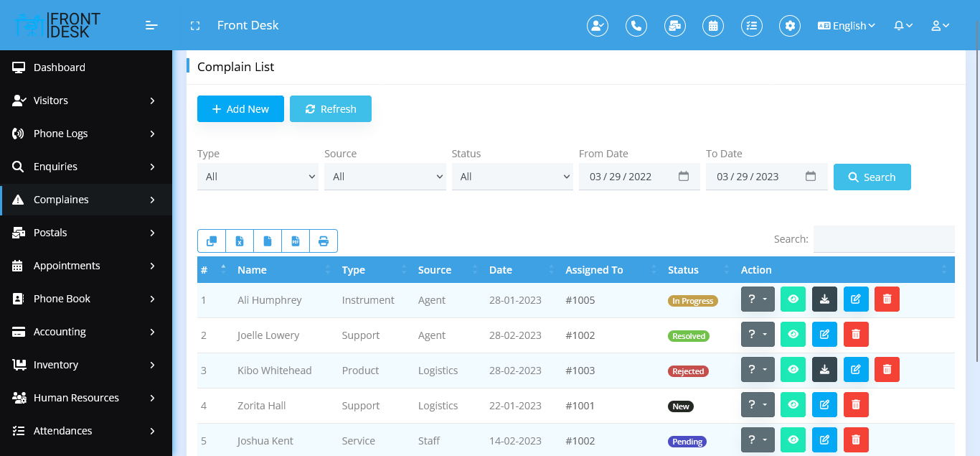Screen dimensions: 980x456
Task: Toggle the sidebar collapse hamburger button
Action: pos(151,26)
